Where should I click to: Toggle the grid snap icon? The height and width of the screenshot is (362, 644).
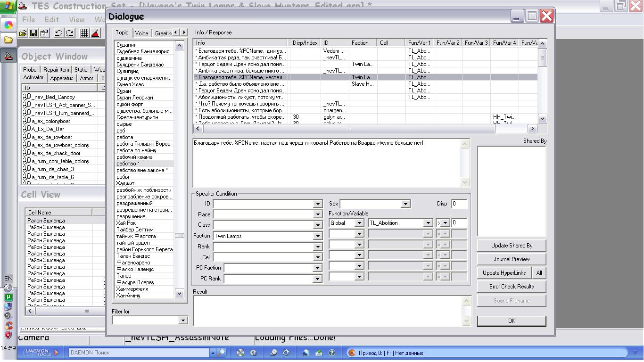tap(84, 33)
